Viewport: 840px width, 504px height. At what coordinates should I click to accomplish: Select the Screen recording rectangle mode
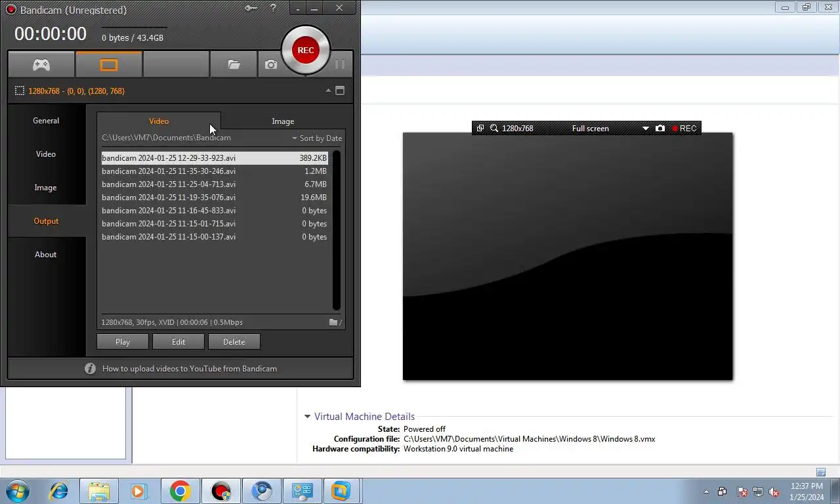pyautogui.click(x=109, y=64)
